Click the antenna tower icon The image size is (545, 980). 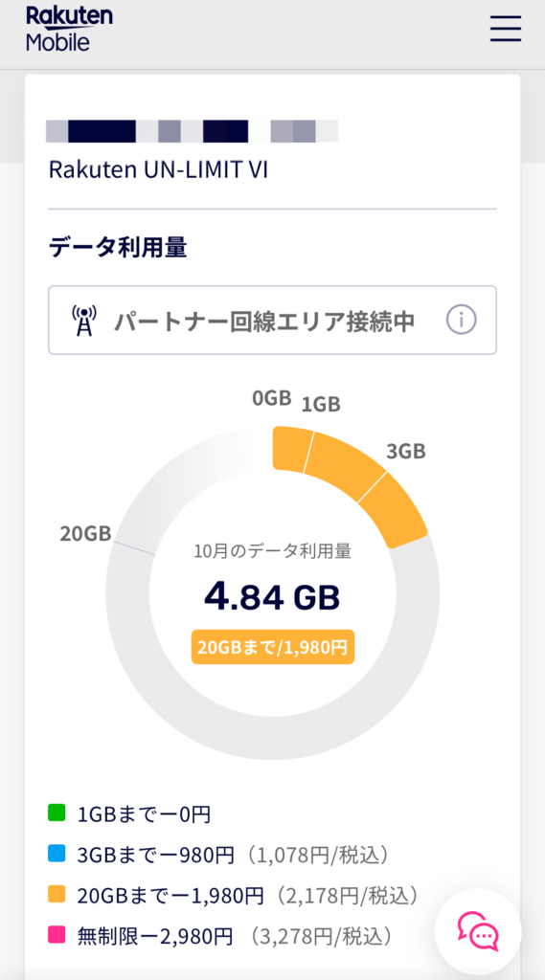(83, 321)
